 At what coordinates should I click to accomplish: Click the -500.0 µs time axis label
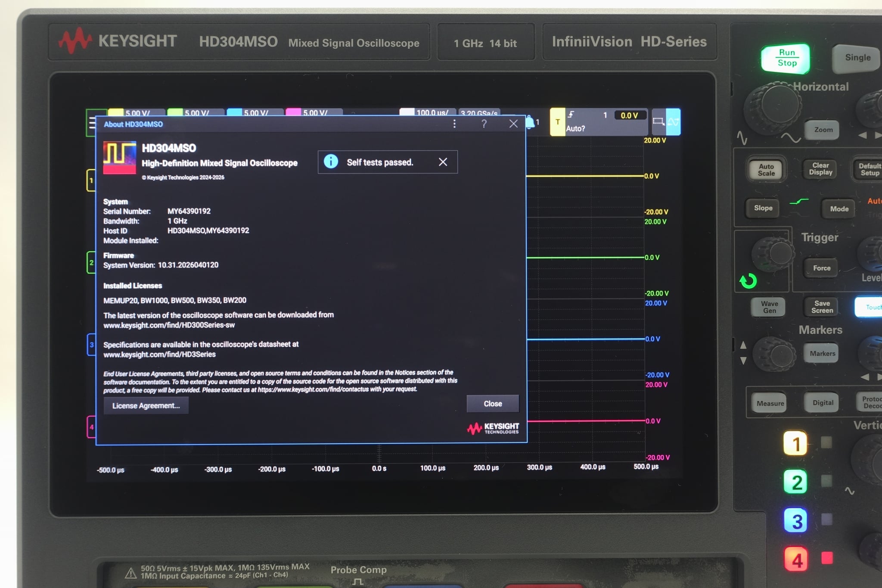[x=111, y=470]
